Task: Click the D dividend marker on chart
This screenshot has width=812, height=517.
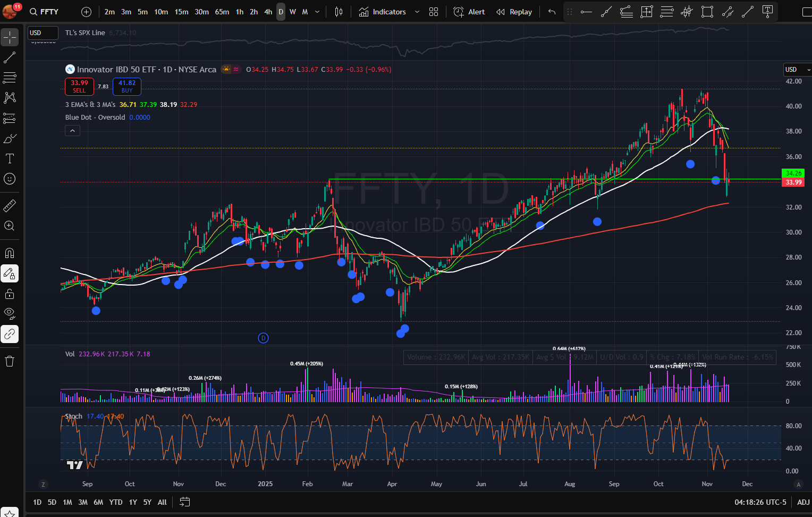Action: pos(263,338)
